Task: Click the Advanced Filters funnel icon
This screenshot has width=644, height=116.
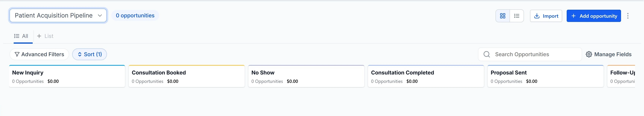Action: [17, 54]
